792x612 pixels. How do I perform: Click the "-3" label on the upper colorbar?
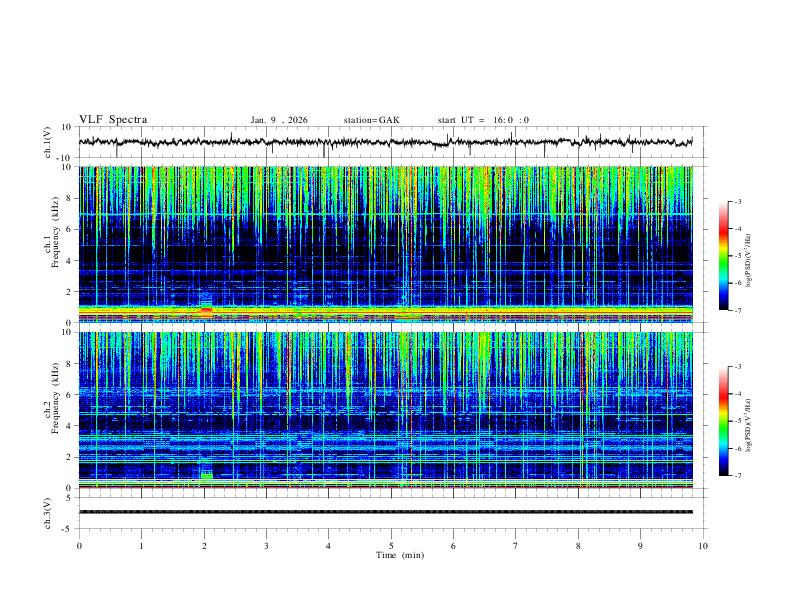(737, 201)
